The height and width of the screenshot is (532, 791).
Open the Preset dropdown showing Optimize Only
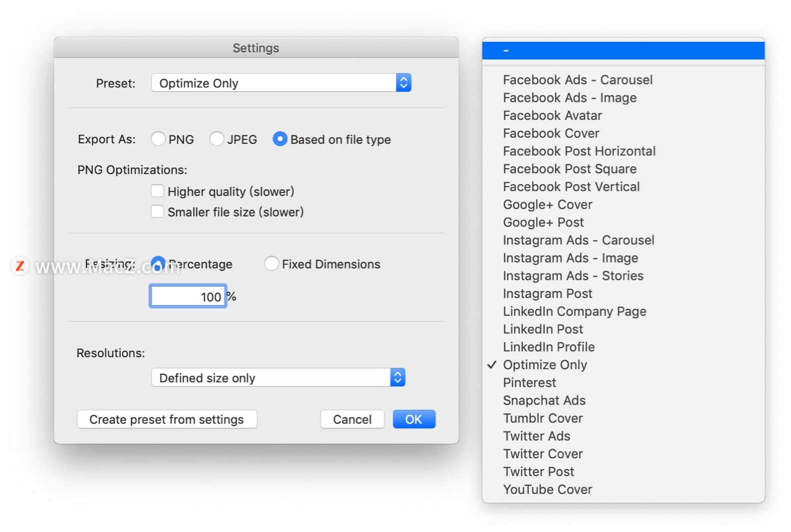281,83
